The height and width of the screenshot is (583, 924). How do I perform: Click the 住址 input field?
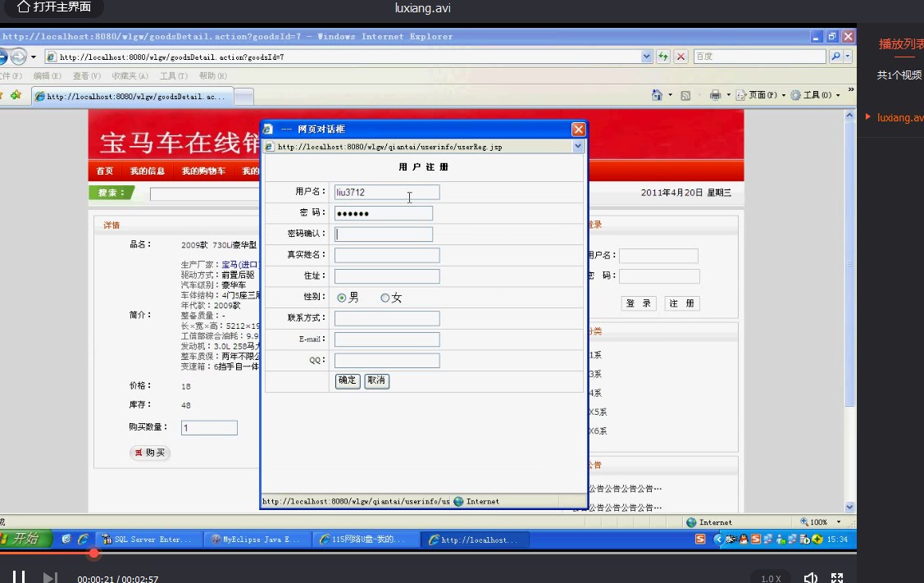tap(387, 276)
